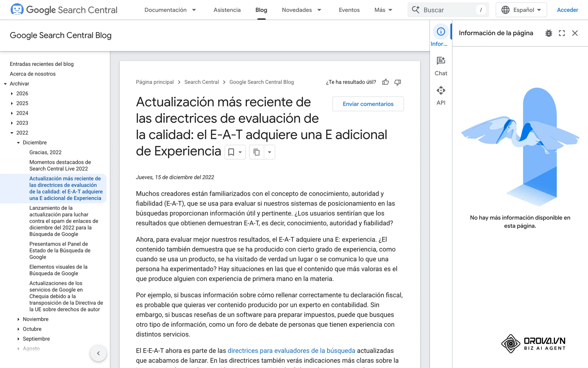Expand the info panel to fullscreen
This screenshot has height=368, width=588.
coord(562,33)
